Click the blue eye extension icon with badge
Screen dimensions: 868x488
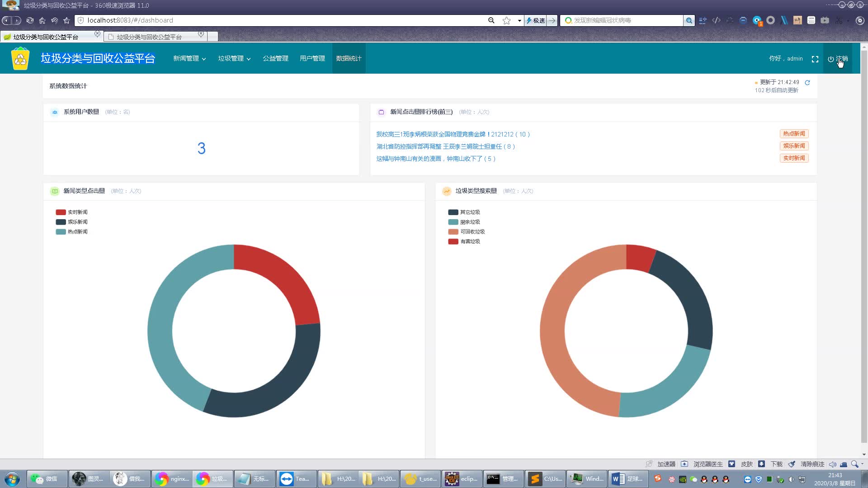click(x=757, y=20)
